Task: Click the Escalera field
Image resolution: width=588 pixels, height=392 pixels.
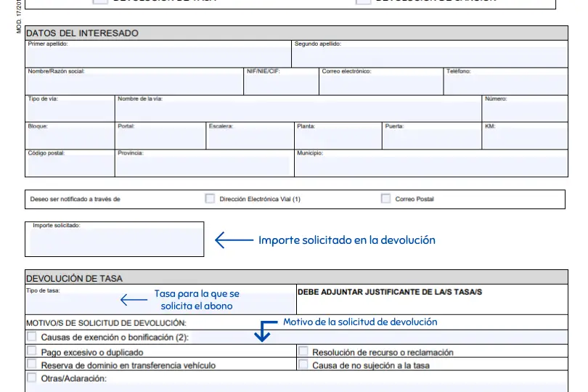Action: [x=250, y=139]
